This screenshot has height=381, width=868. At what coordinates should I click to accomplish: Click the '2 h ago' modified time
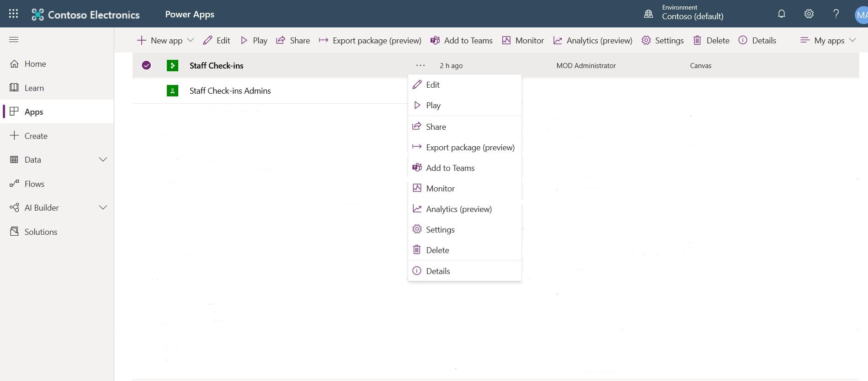[451, 66]
